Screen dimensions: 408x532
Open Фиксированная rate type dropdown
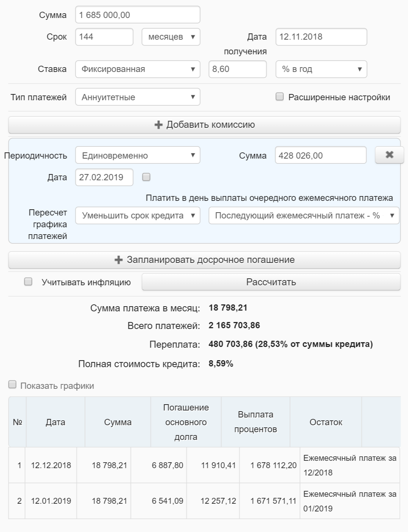click(138, 69)
